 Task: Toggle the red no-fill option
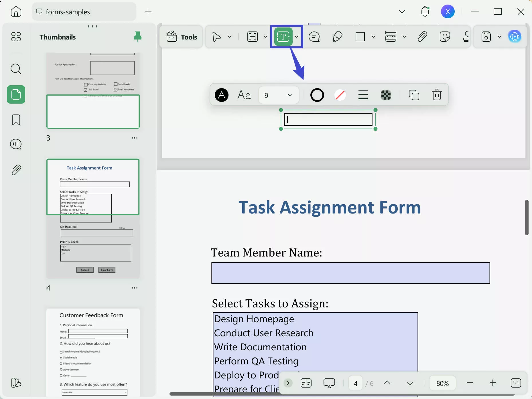coord(340,95)
